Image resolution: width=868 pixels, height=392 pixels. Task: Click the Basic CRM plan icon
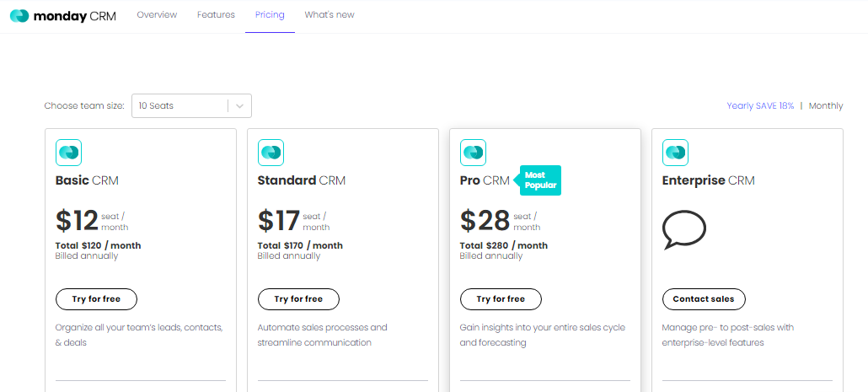pos(68,153)
